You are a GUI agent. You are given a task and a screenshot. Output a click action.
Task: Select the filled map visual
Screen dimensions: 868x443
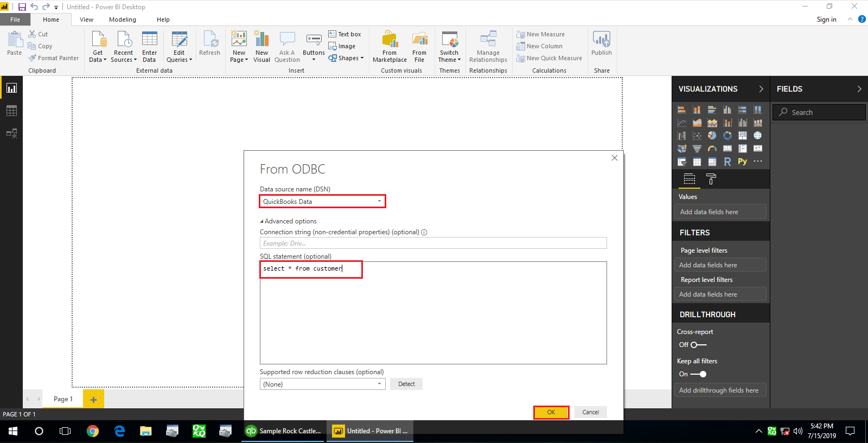tap(682, 149)
